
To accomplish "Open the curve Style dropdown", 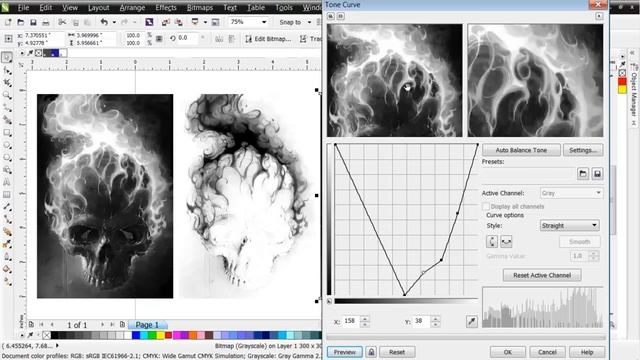I will pos(569,225).
